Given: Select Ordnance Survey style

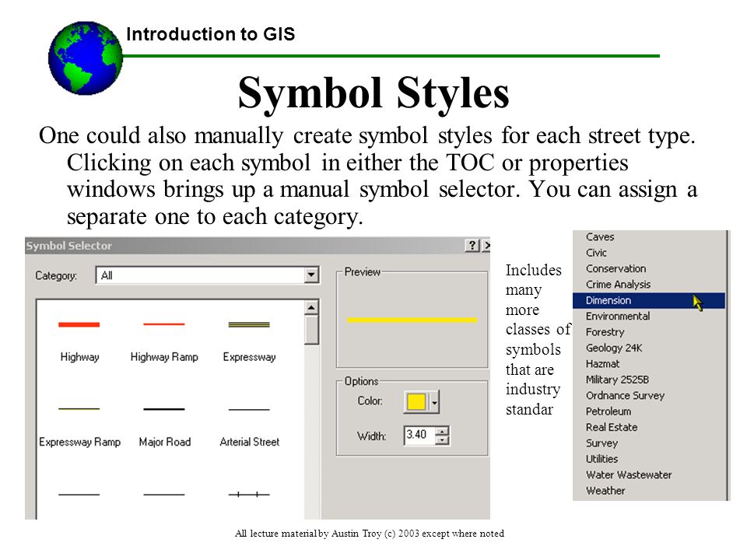Looking at the screenshot, I should point(625,396).
